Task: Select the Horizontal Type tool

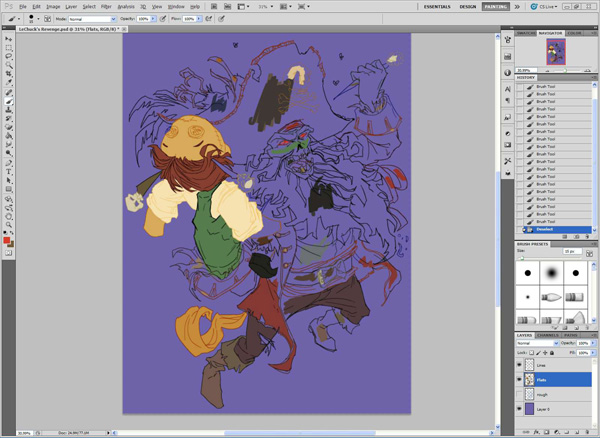Action: (x=8, y=172)
